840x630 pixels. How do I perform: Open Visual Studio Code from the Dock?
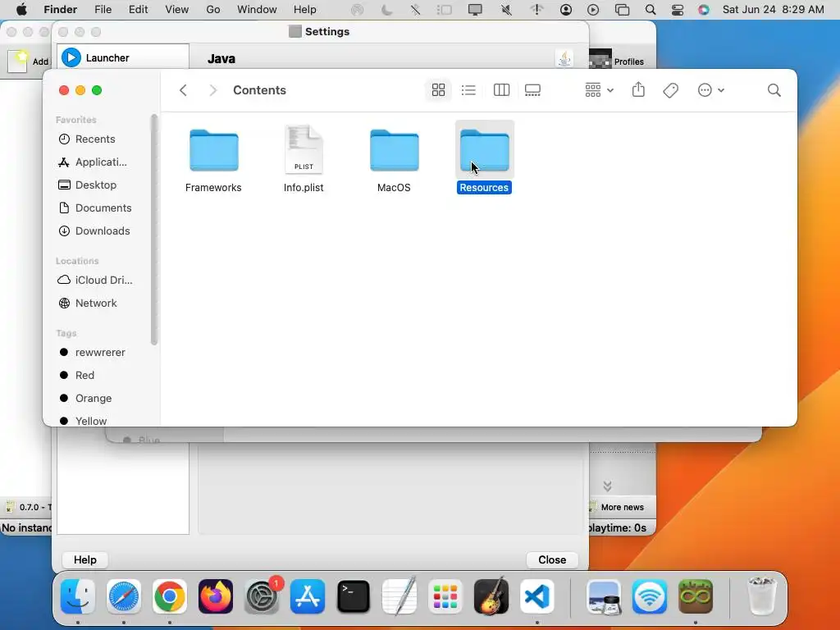(537, 596)
